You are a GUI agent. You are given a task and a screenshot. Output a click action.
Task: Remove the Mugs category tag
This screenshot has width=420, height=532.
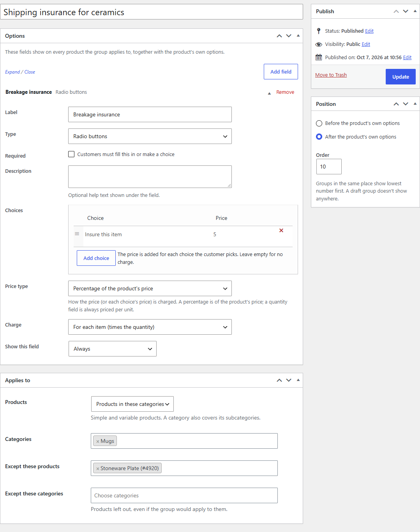click(98, 441)
